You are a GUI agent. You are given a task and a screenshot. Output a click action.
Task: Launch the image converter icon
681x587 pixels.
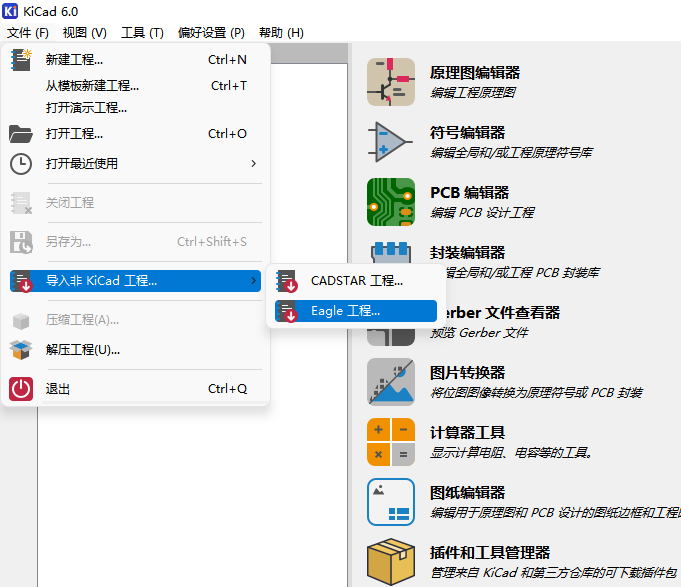pyautogui.click(x=391, y=382)
